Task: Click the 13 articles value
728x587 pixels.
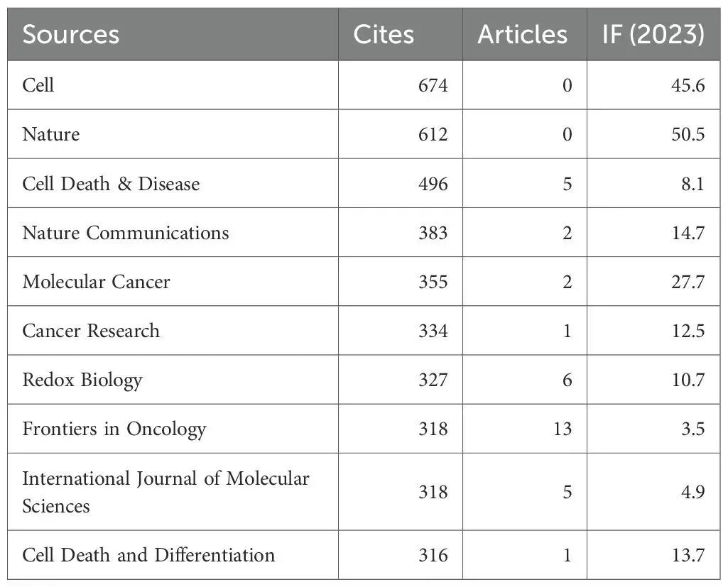Action: [563, 429]
